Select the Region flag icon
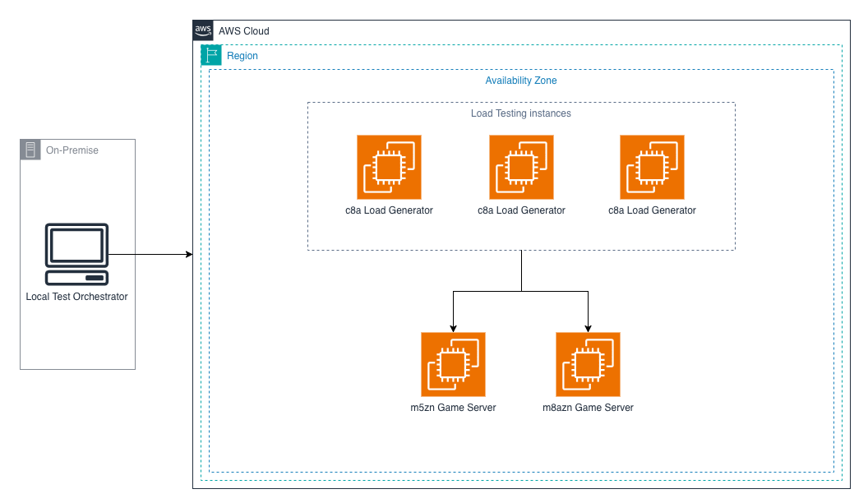 point(211,55)
